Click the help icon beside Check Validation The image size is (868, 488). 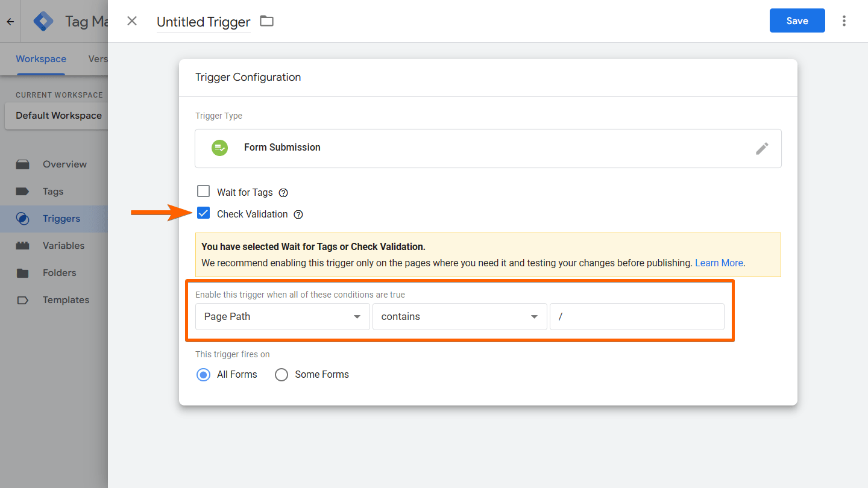click(298, 214)
